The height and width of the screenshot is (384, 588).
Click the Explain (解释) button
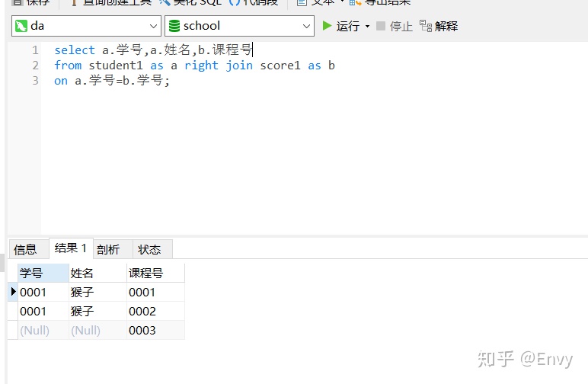439,26
